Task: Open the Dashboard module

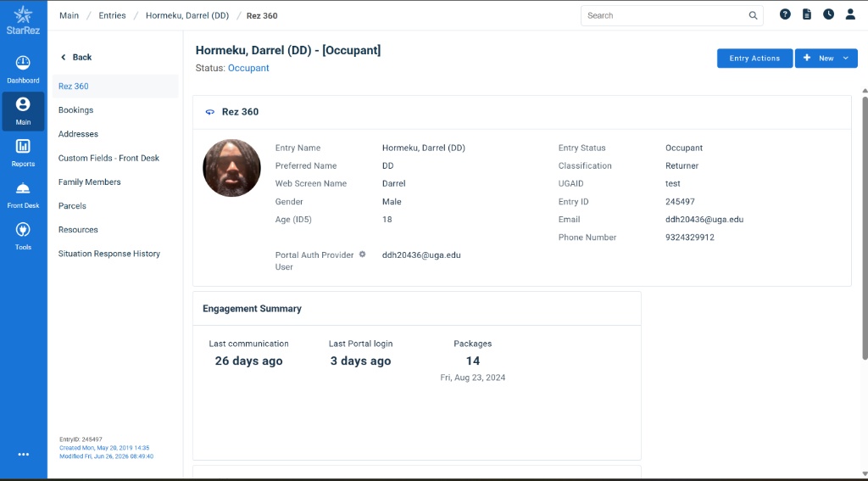Action: pos(23,70)
